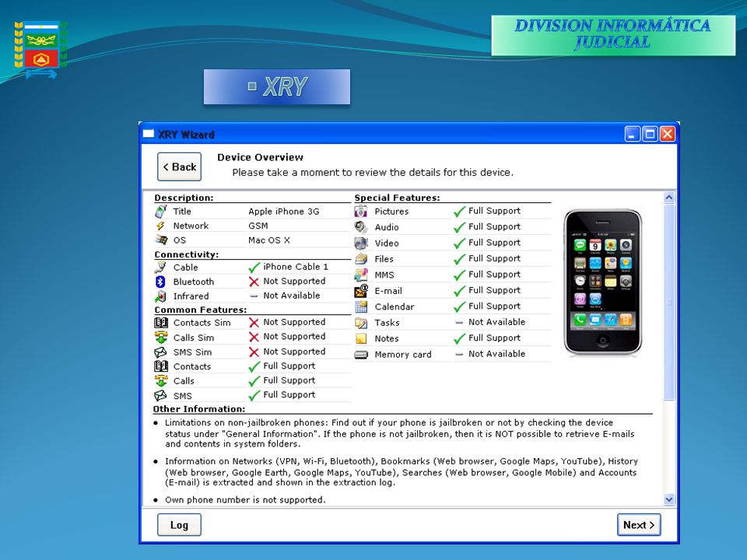Select the Video icon
The width and height of the screenshot is (747, 560).
pyautogui.click(x=361, y=243)
